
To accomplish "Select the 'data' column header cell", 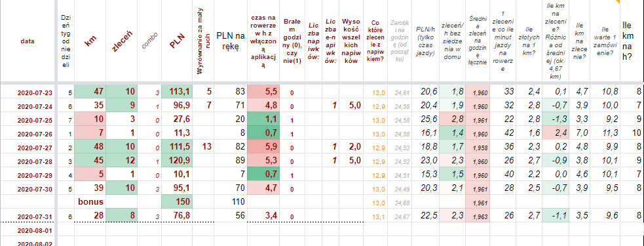I will coord(28,41).
